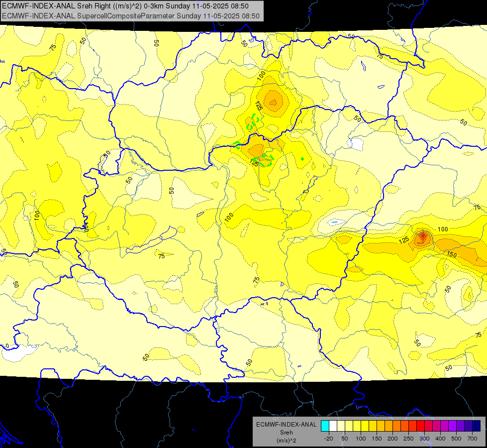Click the -20 legend scale value

point(328,439)
